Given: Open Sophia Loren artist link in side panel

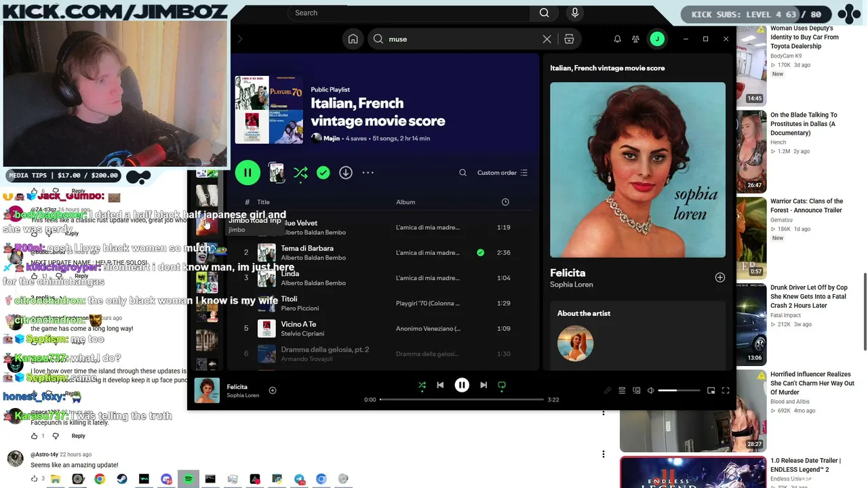Looking at the screenshot, I should pyautogui.click(x=572, y=285).
